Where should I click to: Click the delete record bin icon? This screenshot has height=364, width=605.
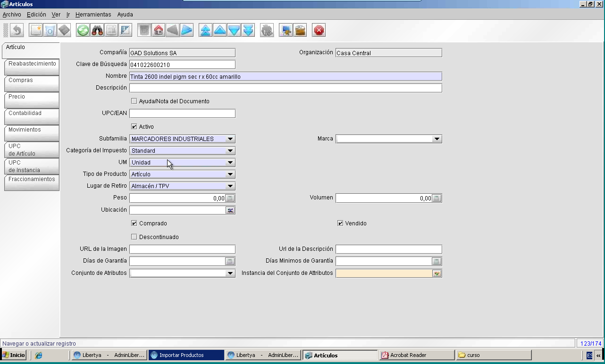[50, 31]
